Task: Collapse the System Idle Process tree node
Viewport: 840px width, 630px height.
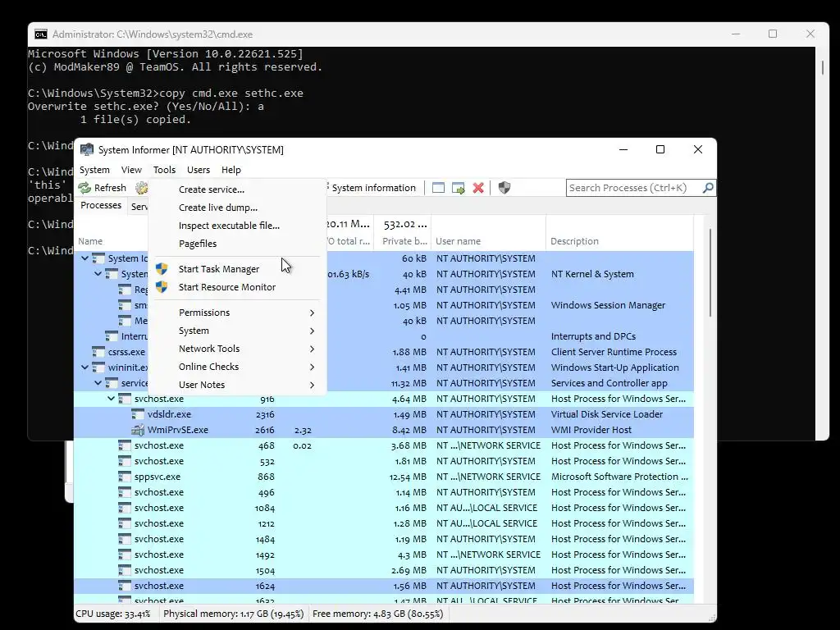Action: coord(84,258)
